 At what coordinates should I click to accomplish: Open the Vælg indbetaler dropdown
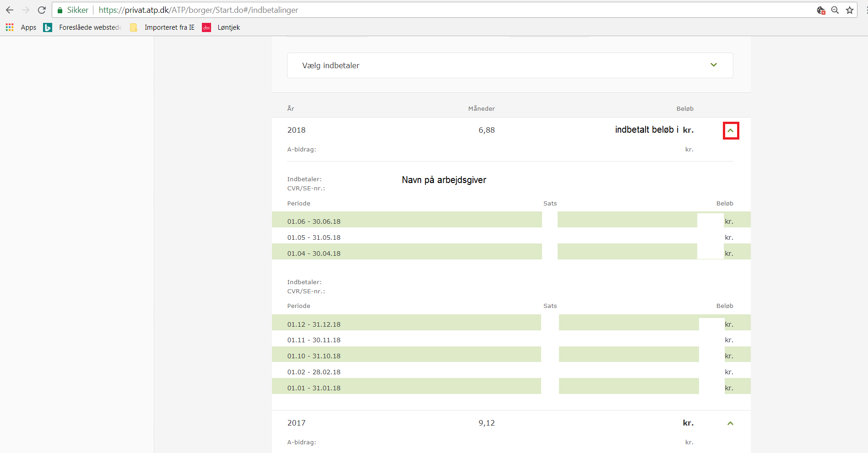point(510,65)
